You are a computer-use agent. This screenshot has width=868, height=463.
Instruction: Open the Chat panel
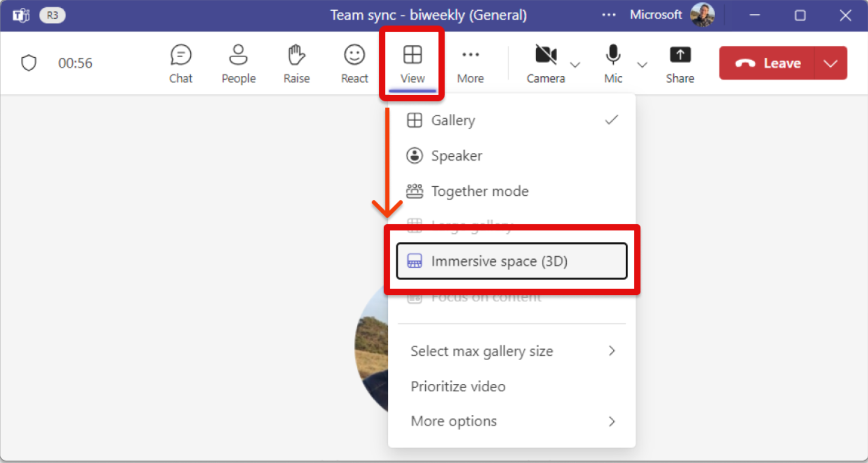pos(180,63)
